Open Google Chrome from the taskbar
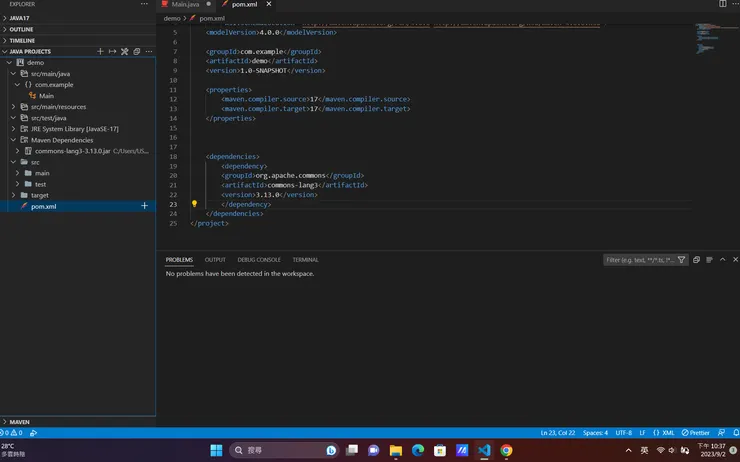Screen dimensions: 740x462 [x=506, y=450]
